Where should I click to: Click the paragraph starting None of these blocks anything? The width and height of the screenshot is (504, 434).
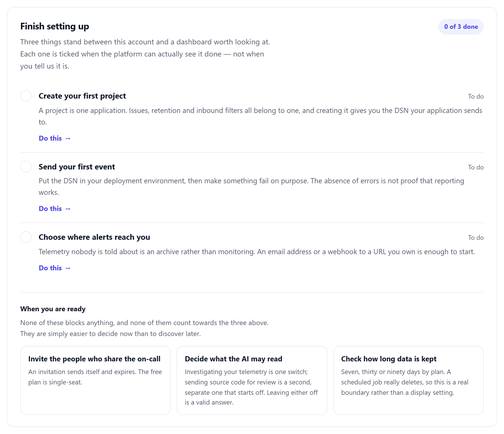point(144,328)
